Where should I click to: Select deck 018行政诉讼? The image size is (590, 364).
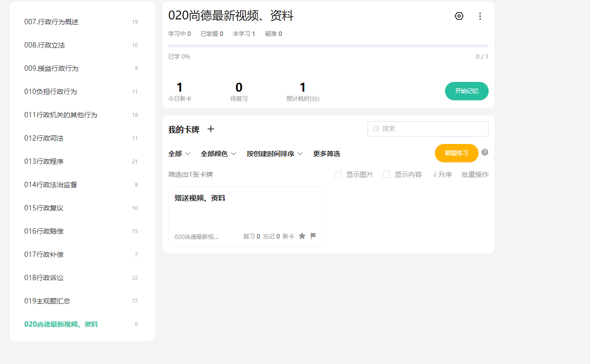82,278
